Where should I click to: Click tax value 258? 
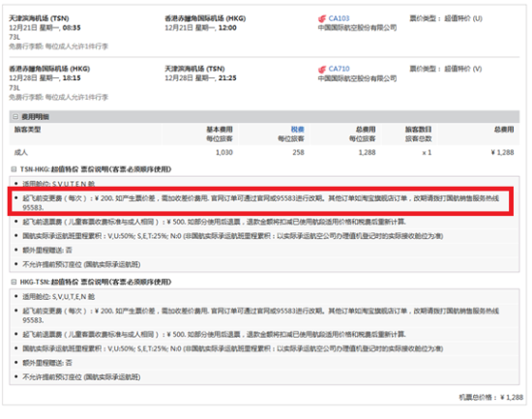(298, 153)
